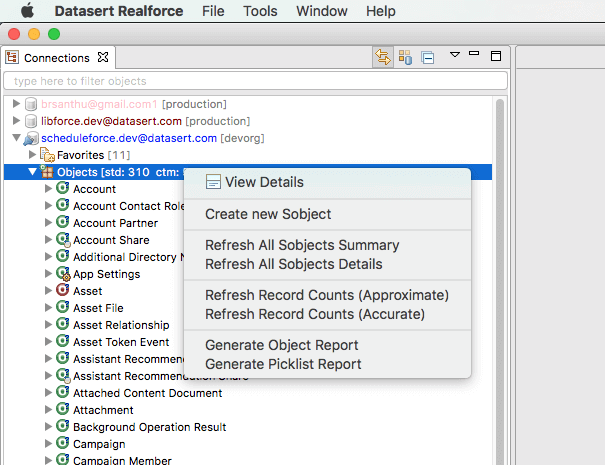
Task: Expand the Favorites folder
Action: [32, 154]
